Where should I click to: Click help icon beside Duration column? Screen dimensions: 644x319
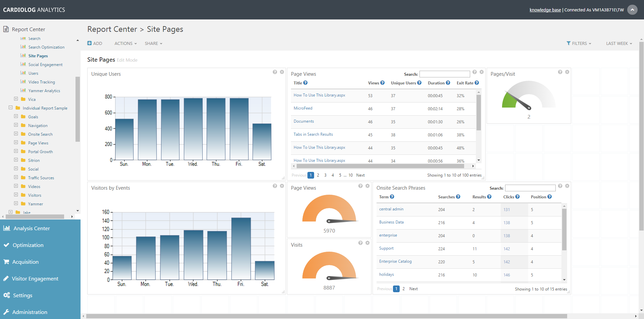pyautogui.click(x=448, y=83)
